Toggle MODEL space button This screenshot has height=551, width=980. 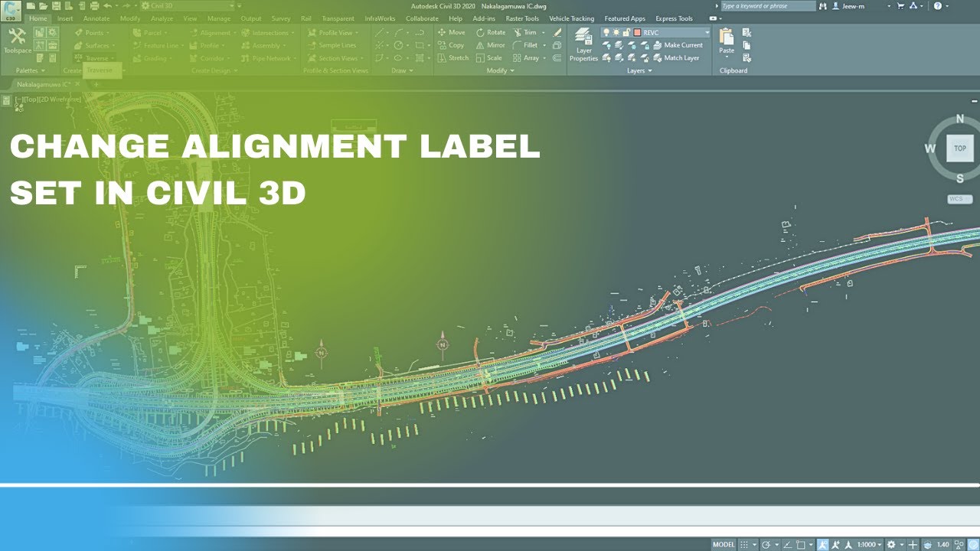tap(724, 544)
